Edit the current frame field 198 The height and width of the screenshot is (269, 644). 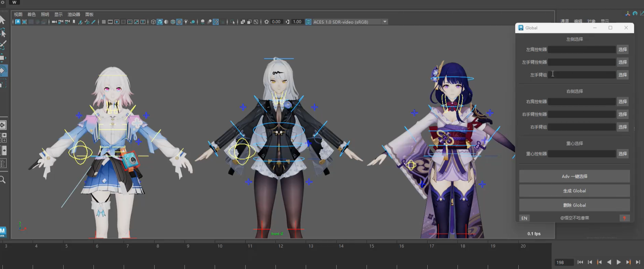click(564, 262)
